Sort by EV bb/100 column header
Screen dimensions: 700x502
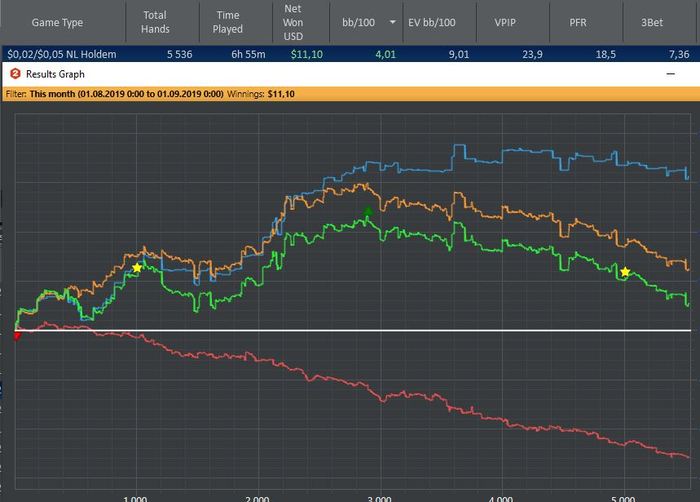(432, 22)
